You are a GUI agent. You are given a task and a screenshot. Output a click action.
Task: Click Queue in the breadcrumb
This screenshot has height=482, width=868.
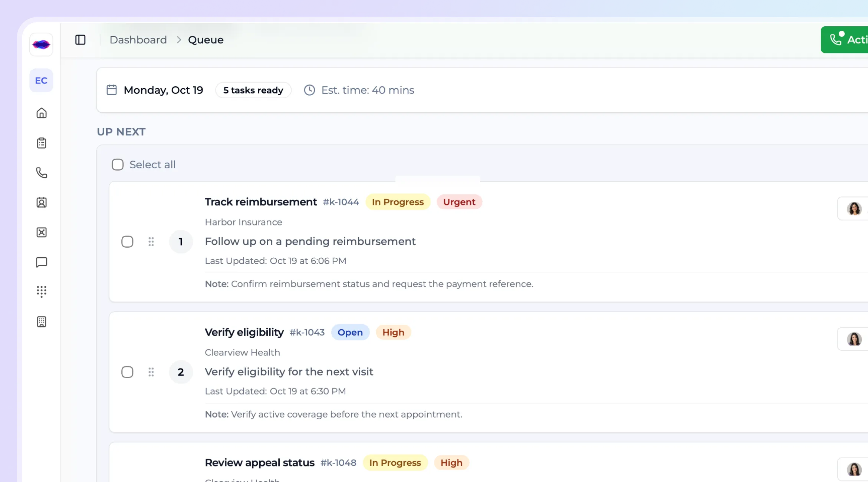coord(206,40)
